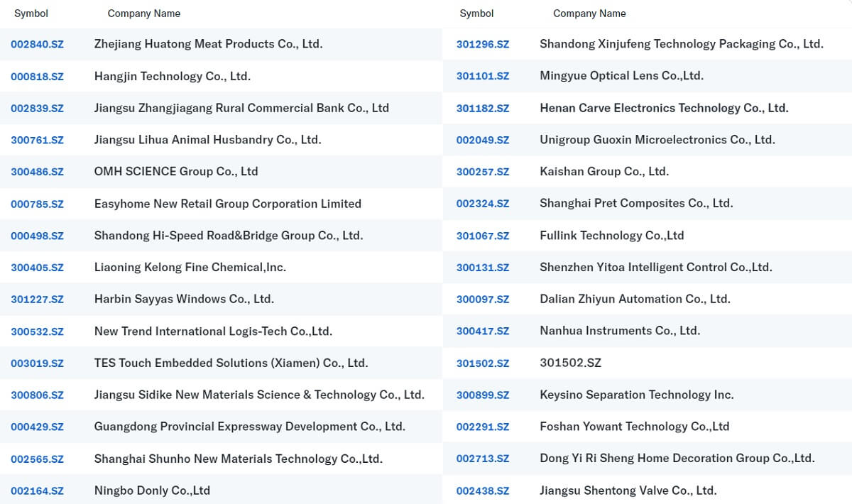Open the 300761.SZ symbol link
The width and height of the screenshot is (852, 504).
coord(37,140)
